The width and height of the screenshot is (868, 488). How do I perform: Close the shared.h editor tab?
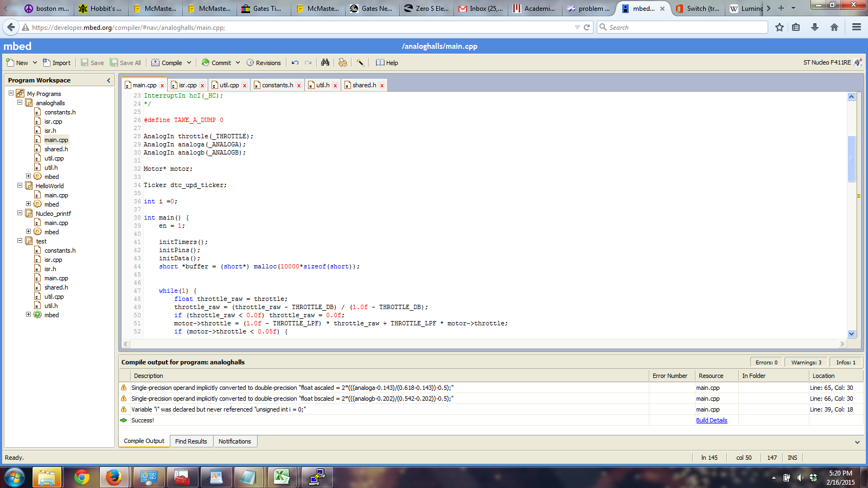point(382,86)
